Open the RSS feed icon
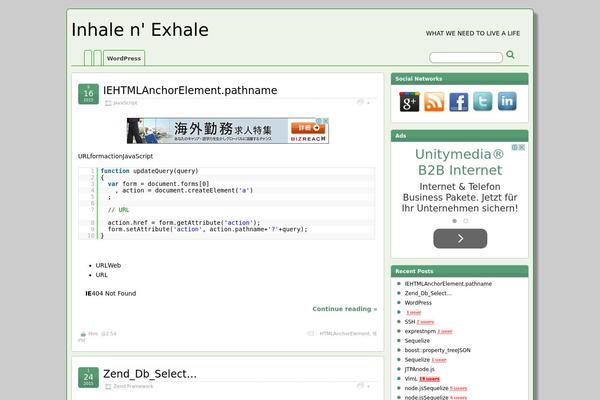This screenshot has width=600, height=400. pyautogui.click(x=434, y=101)
